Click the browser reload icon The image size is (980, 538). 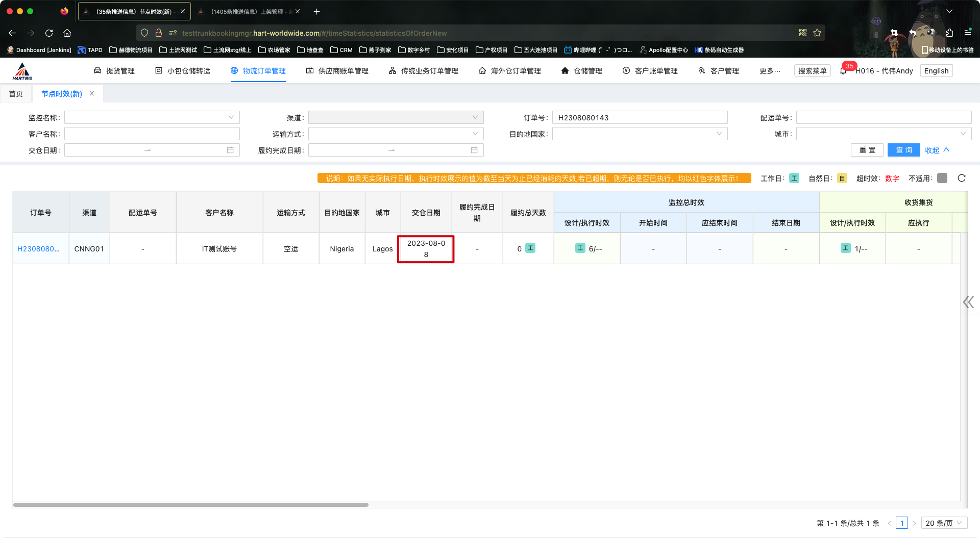pos(49,33)
